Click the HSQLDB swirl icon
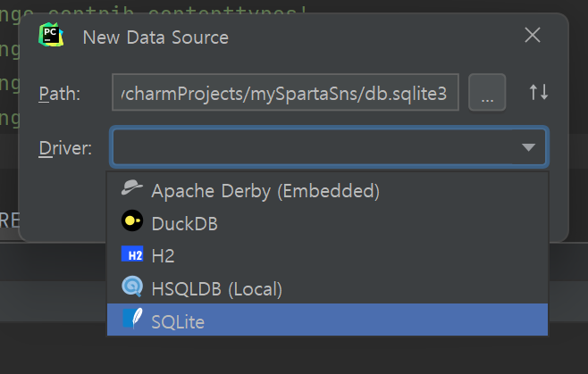The width and height of the screenshot is (588, 374). tap(132, 287)
